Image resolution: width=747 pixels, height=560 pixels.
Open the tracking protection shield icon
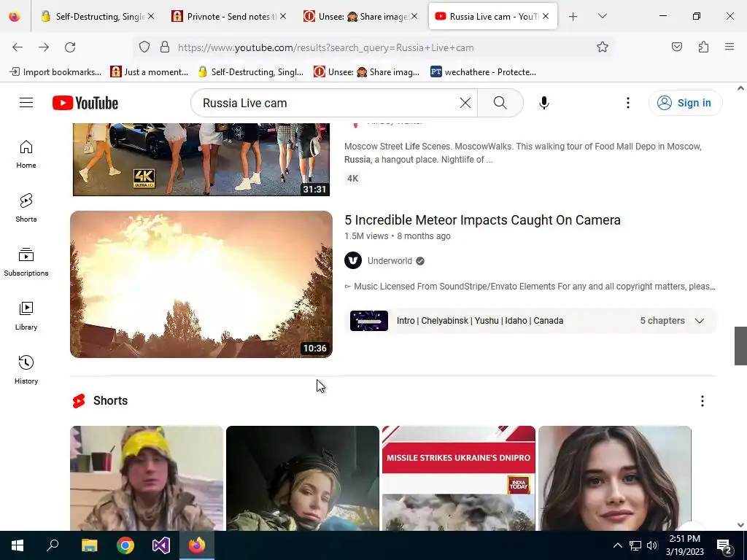point(144,47)
